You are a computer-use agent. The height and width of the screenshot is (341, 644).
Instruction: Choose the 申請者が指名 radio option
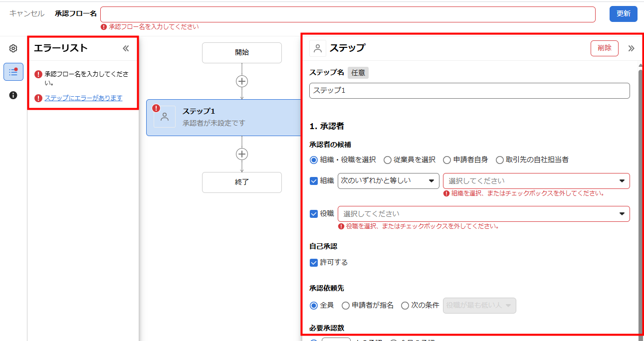346,306
